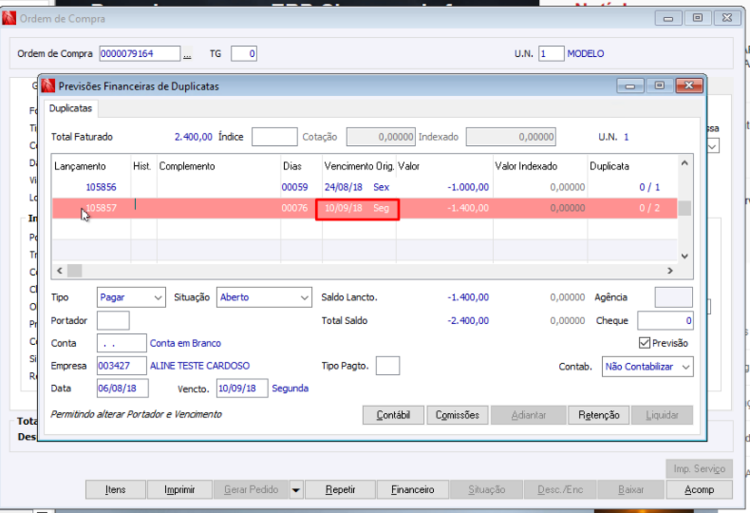Maximize the Previsões Financeiras de Duplicatas dialog

(659, 86)
